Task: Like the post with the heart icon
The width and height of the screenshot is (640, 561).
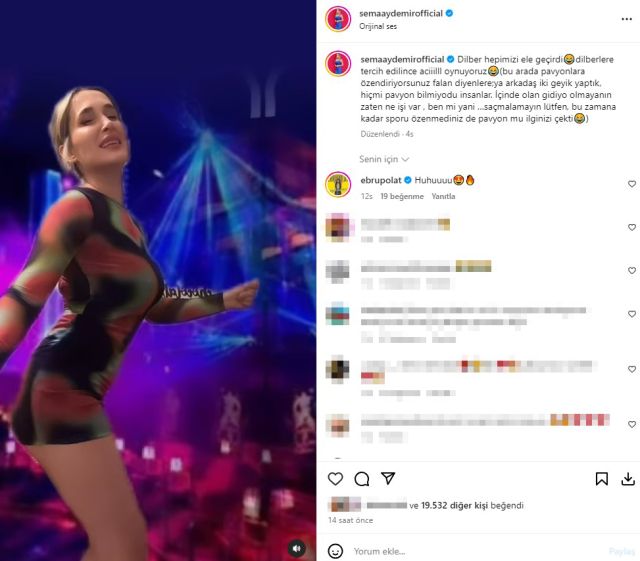Action: pyautogui.click(x=335, y=479)
